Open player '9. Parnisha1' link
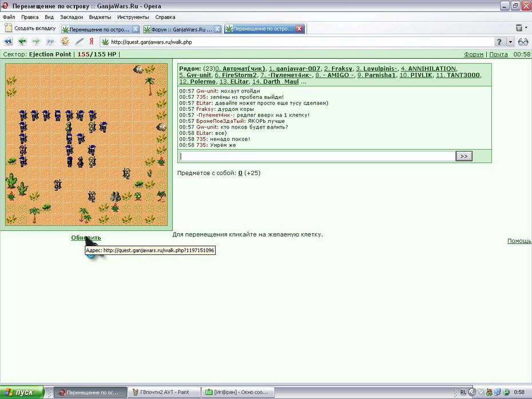 click(x=376, y=75)
